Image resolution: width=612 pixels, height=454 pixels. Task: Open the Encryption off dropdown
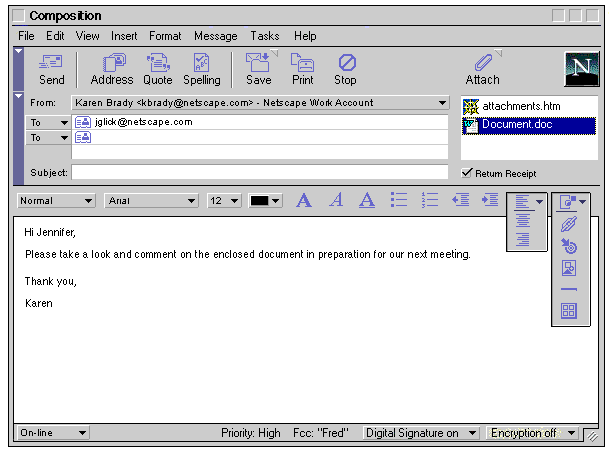tap(532, 433)
